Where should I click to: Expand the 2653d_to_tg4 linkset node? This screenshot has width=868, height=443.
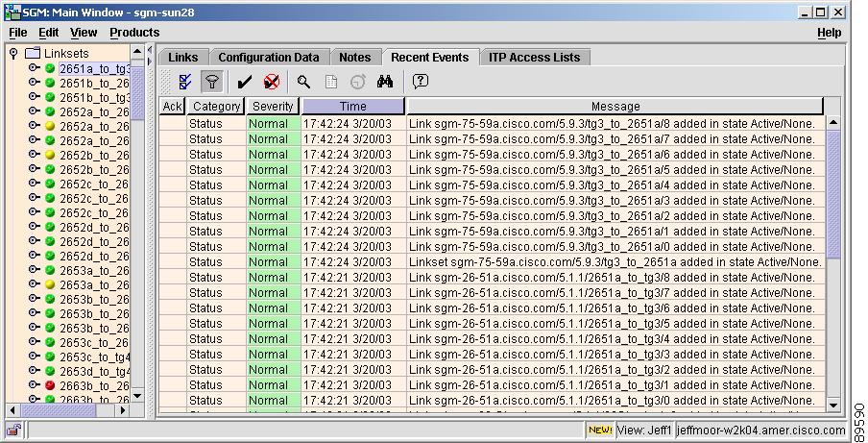pyautogui.click(x=35, y=370)
